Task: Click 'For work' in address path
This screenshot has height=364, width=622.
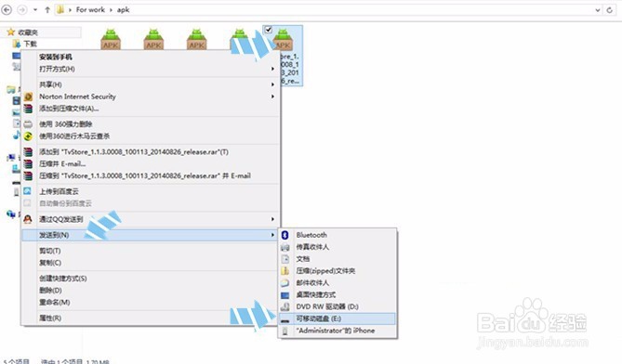Action: pos(90,9)
